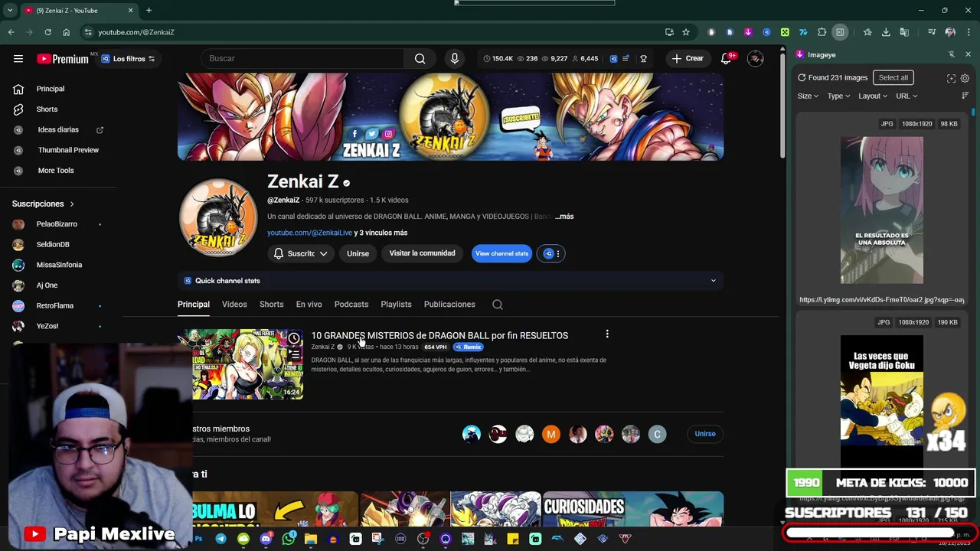Open More Tools sidebar item
This screenshot has width=980, height=551.
[56, 171]
